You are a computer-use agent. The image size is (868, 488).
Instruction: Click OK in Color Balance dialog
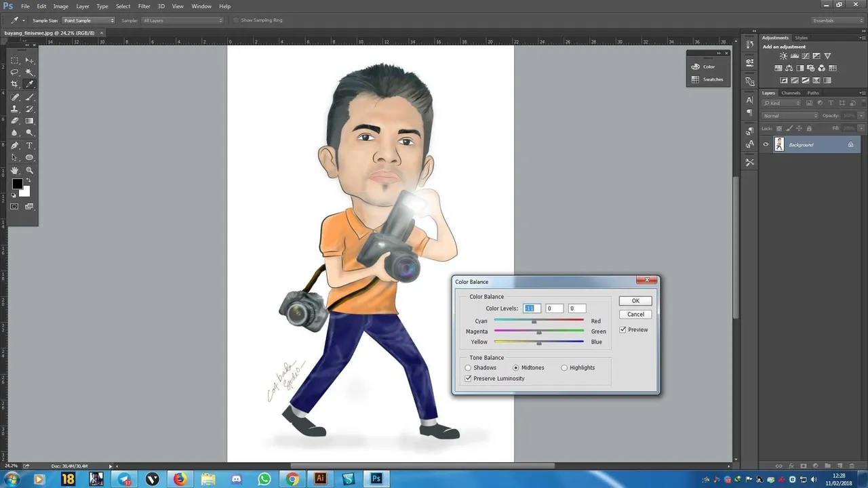(x=635, y=301)
